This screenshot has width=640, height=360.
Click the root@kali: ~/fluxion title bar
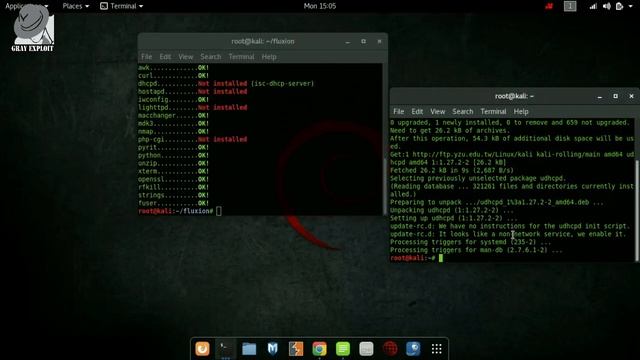[262, 41]
